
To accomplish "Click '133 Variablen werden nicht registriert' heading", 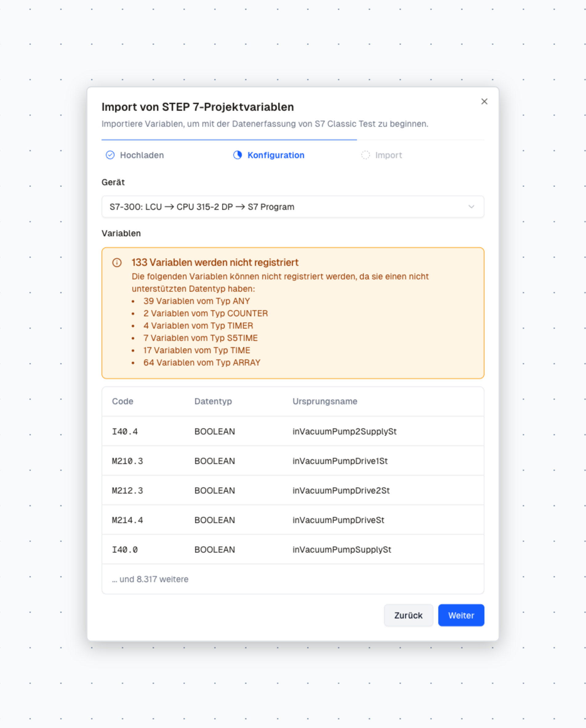I will tap(215, 262).
